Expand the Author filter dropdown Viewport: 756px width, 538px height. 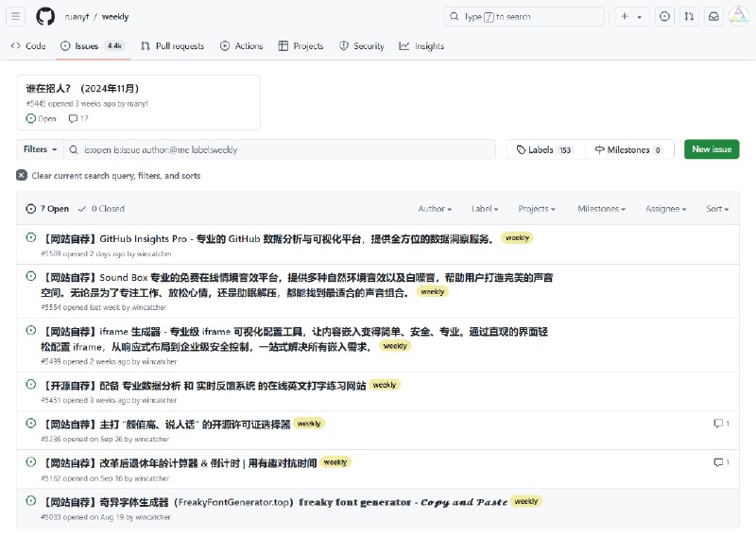435,208
